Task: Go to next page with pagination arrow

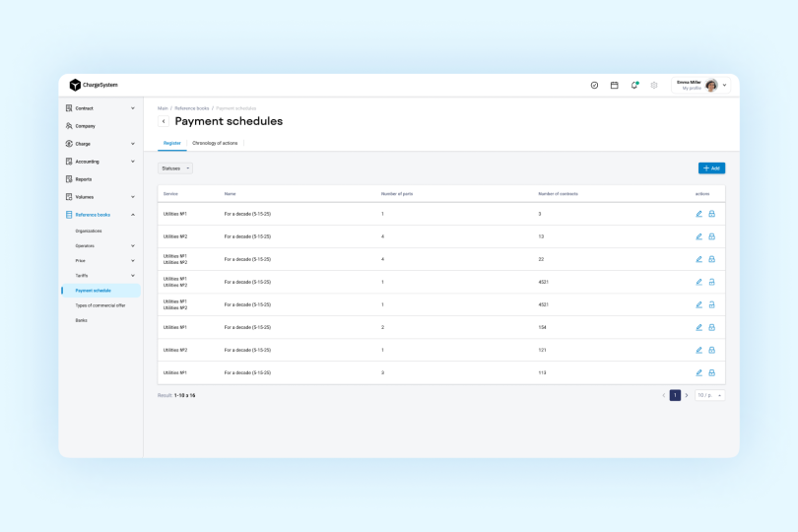Action: 687,395
